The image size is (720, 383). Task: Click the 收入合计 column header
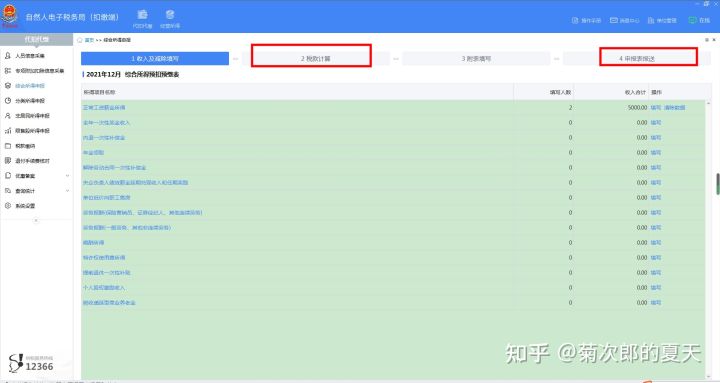pyautogui.click(x=636, y=92)
